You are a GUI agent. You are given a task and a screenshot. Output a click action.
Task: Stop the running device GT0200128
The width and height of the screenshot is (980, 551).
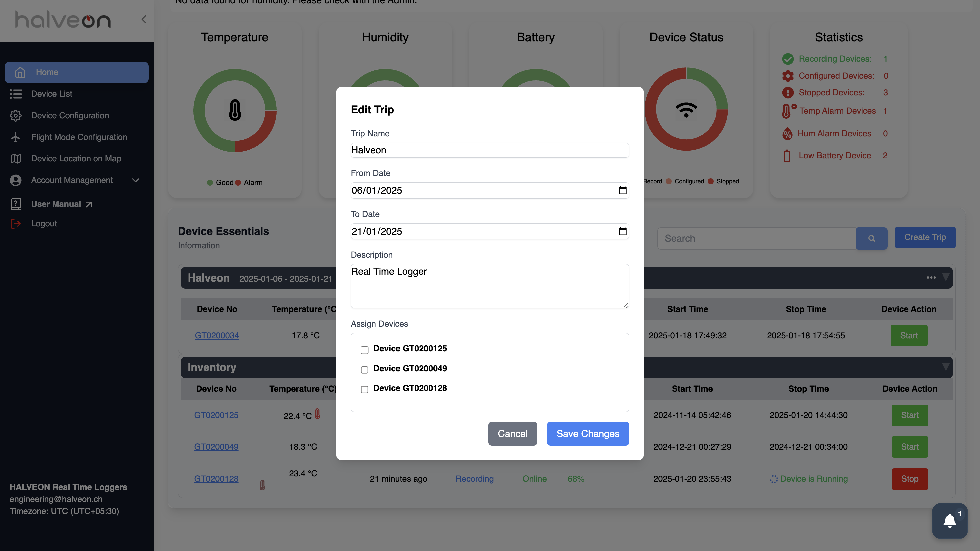(910, 479)
